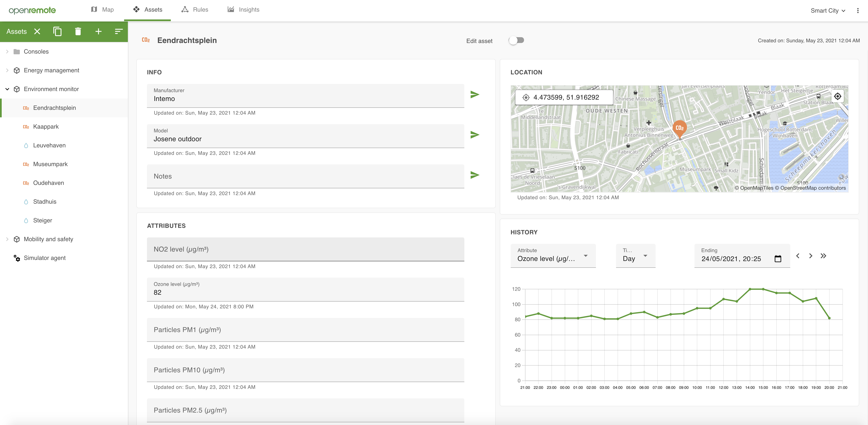The height and width of the screenshot is (425, 868).
Task: Enable the Edit asset toggle
Action: click(516, 40)
